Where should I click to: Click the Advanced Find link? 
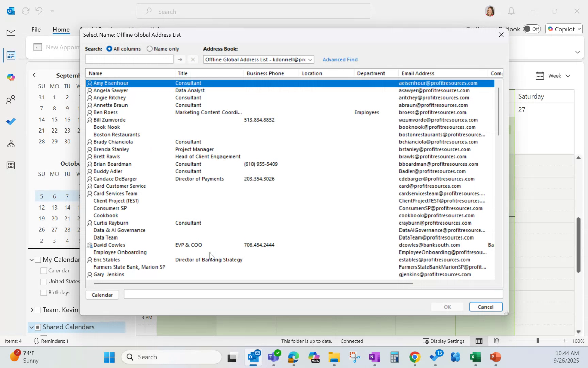click(340, 59)
